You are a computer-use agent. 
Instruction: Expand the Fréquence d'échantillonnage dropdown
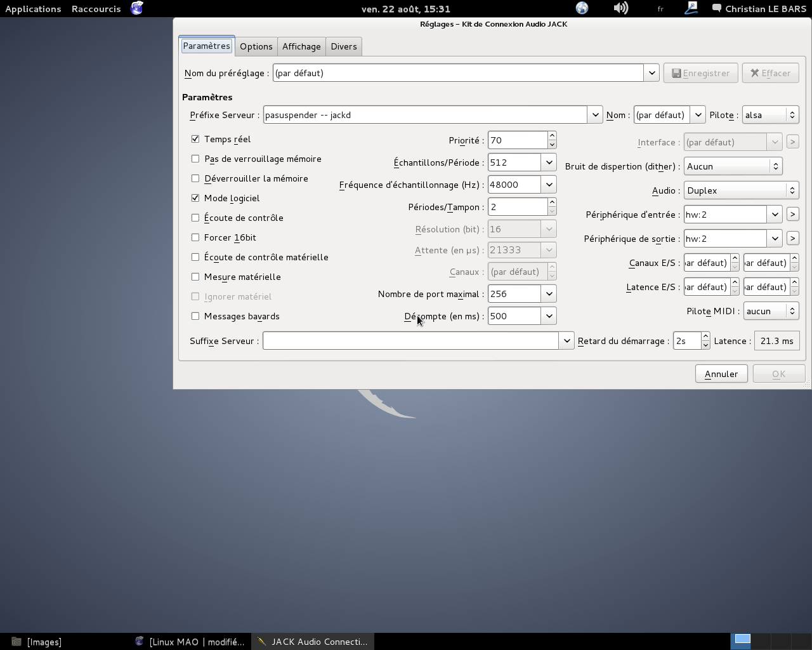click(x=549, y=185)
